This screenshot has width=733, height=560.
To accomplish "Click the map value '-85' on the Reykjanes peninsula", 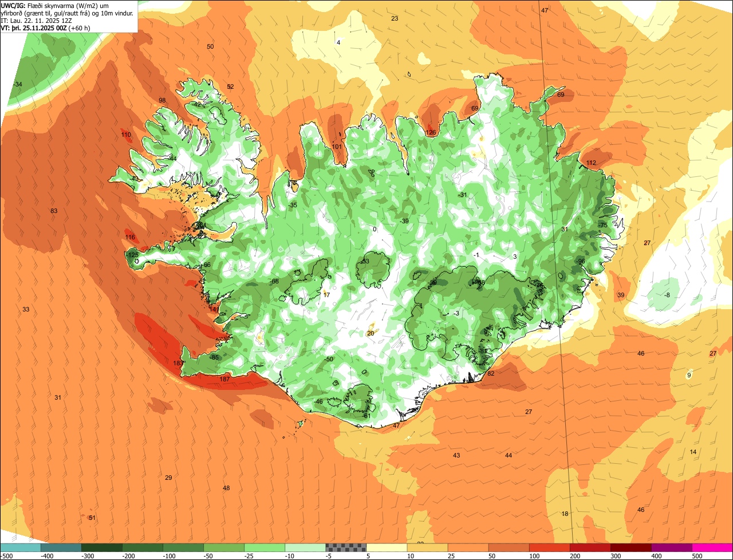I will (x=214, y=358).
